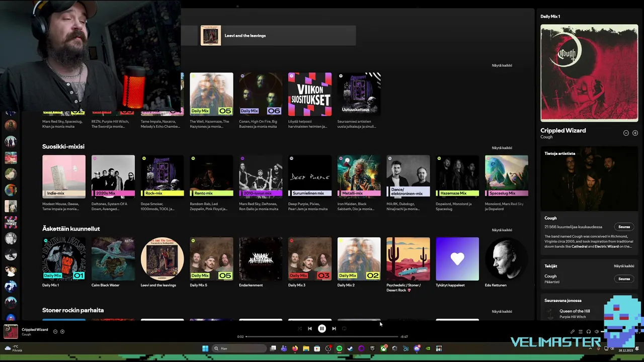The width and height of the screenshot is (644, 362).
Task: Click the minus icon in the right panel header
Action: pyautogui.click(x=626, y=133)
